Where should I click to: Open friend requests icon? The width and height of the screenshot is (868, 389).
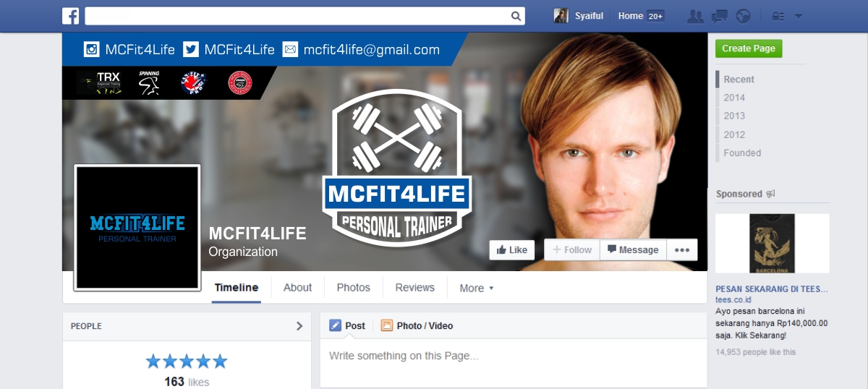pos(696,16)
